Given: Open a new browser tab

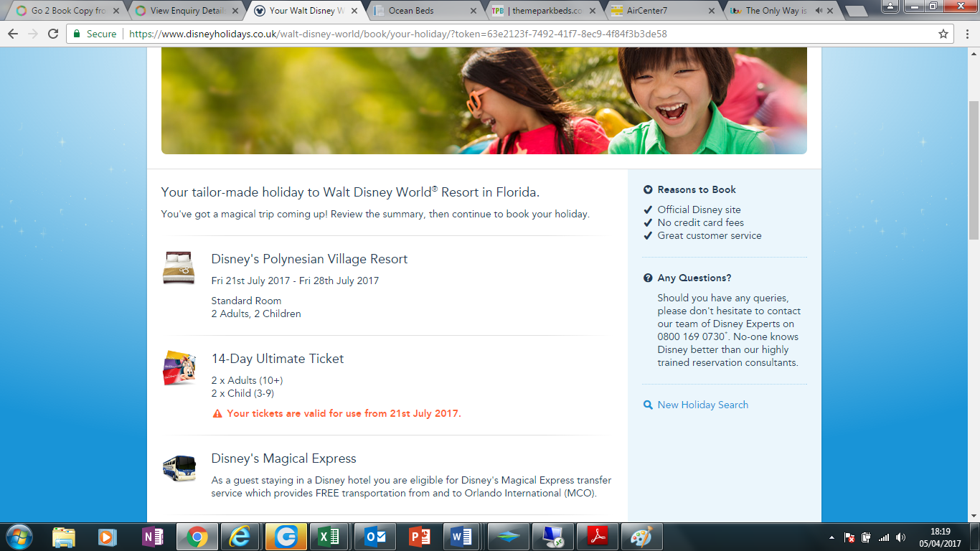Looking at the screenshot, I should coord(855,11).
